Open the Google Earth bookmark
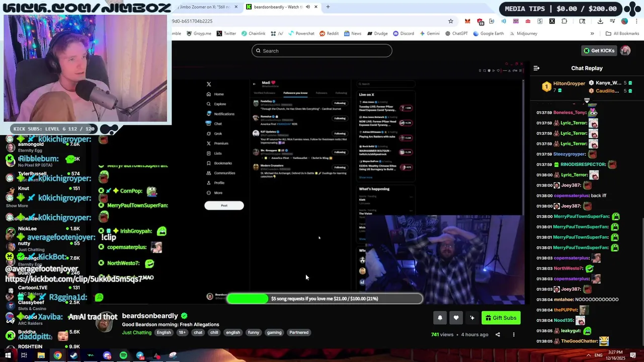This screenshot has width=644, height=362. [x=488, y=34]
